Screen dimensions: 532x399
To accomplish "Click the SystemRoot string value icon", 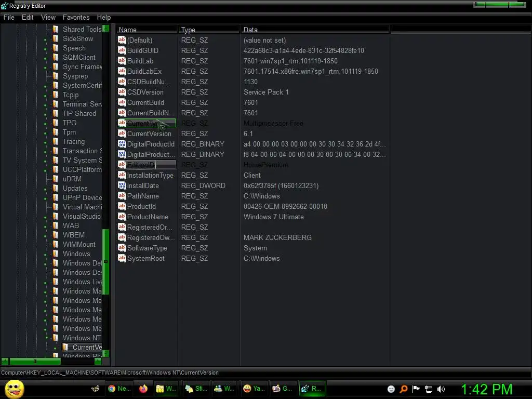I will pos(122,258).
